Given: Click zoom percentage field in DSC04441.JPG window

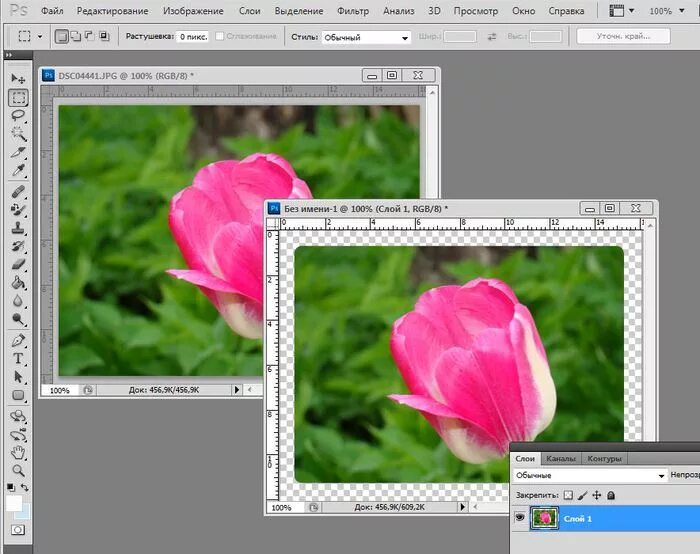Looking at the screenshot, I should (x=60, y=390).
